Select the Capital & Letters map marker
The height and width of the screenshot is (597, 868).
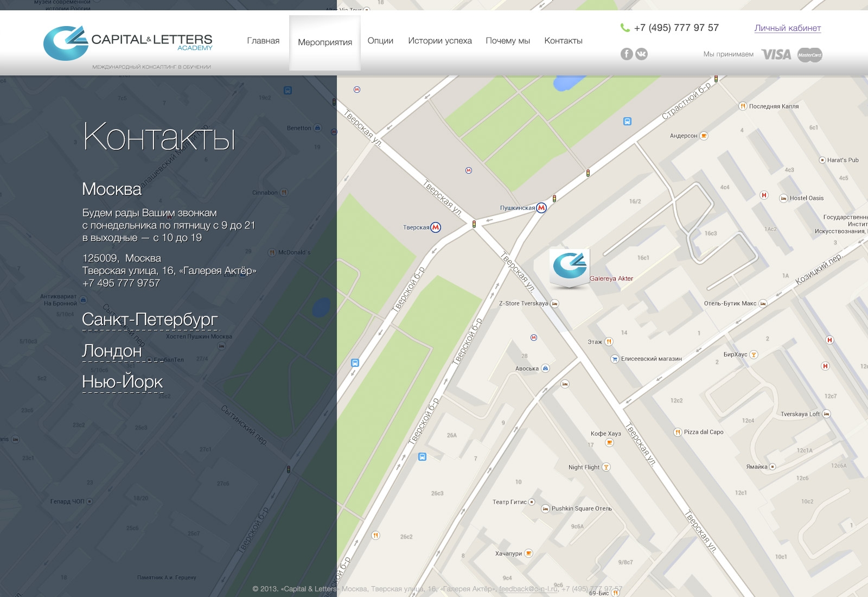click(569, 268)
